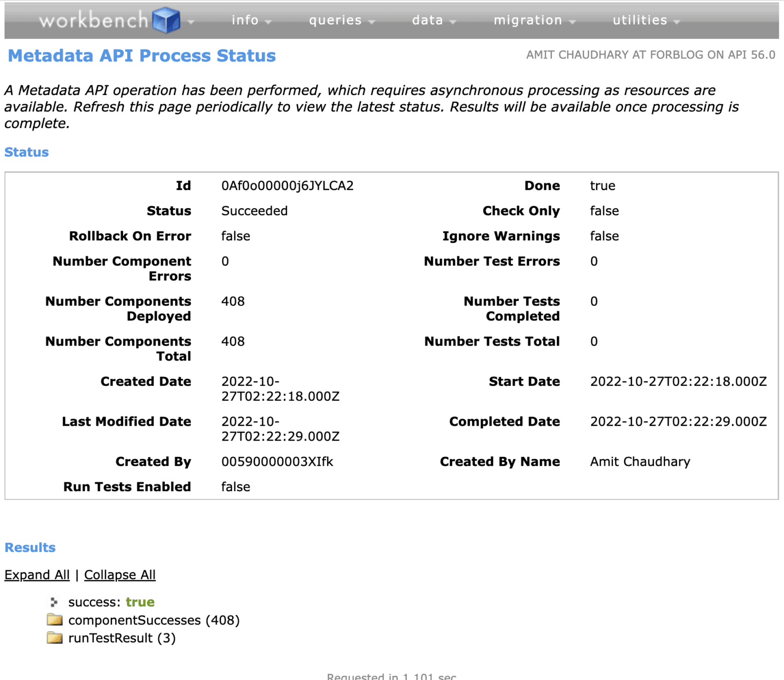
Task: Open the arrow next to Workbench logo
Action: (x=191, y=22)
